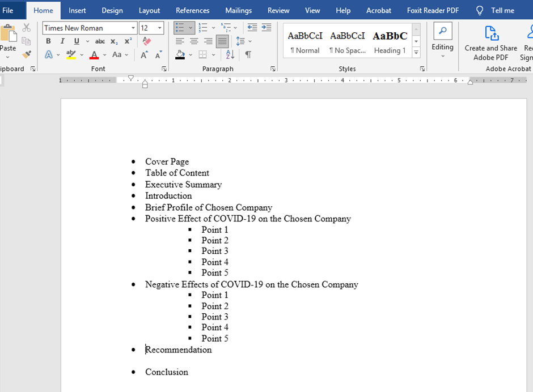Toggle Subscript formatting
Image resolution: width=533 pixels, height=392 pixels.
(x=114, y=41)
